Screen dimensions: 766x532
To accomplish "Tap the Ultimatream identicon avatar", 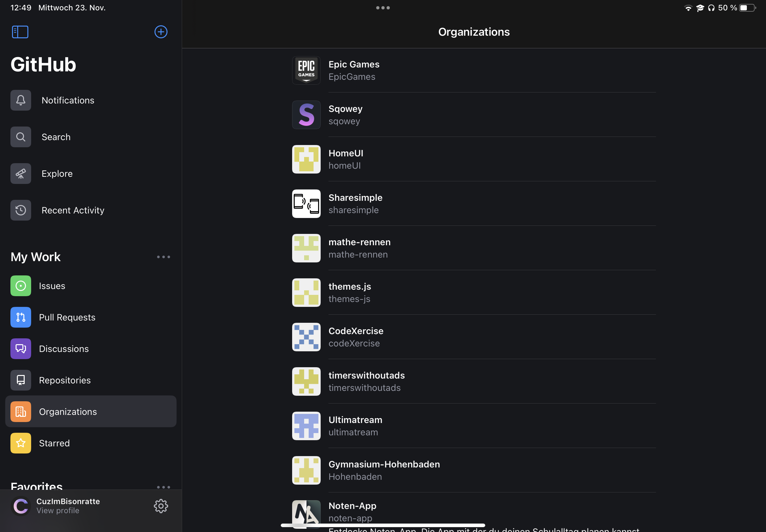I will 306,426.
